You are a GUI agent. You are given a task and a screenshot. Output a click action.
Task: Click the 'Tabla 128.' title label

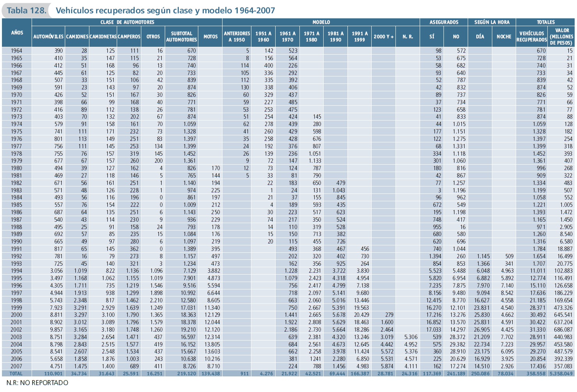click(26, 11)
